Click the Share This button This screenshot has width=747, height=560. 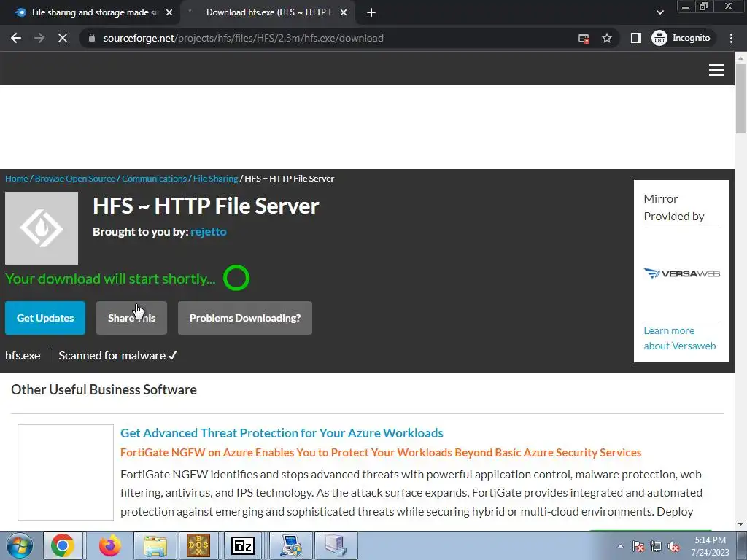point(131,318)
